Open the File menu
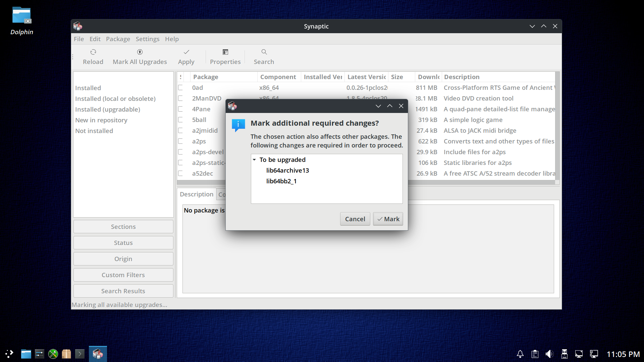This screenshot has width=644, height=362. (x=79, y=39)
